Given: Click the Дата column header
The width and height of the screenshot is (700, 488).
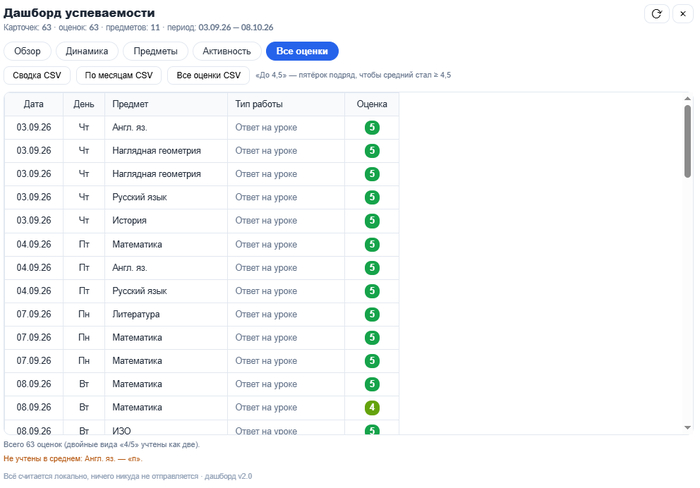Looking at the screenshot, I should 33,104.
